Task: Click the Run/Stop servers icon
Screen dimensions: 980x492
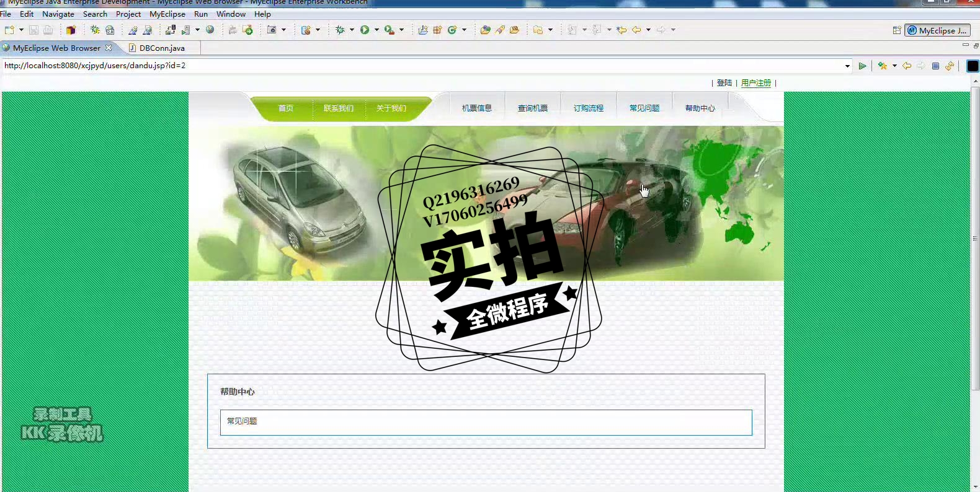Action: (x=185, y=30)
